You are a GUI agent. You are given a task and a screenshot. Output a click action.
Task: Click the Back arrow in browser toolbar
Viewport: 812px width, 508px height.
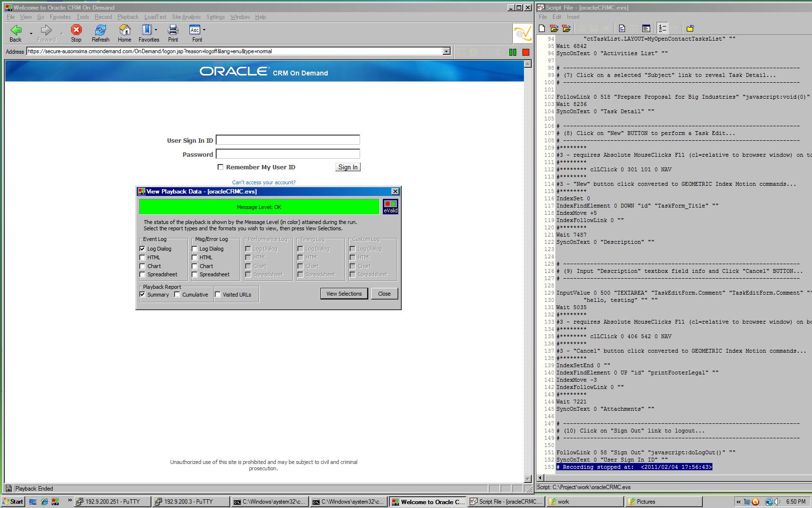(x=16, y=30)
